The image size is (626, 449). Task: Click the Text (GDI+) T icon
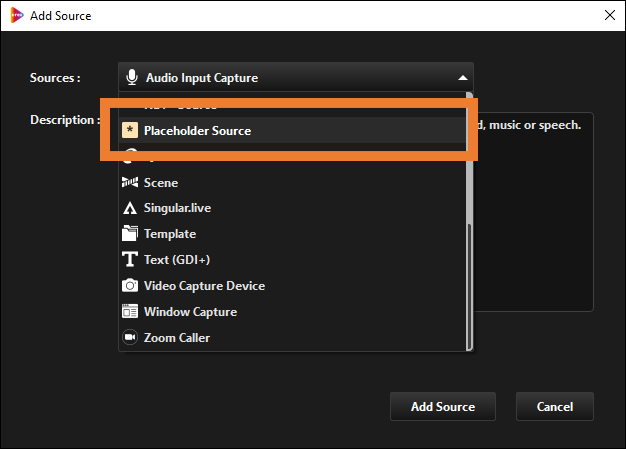(x=130, y=259)
